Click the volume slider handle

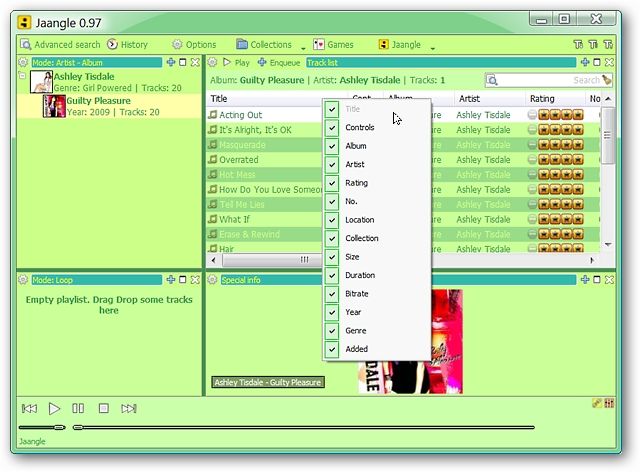point(59,427)
